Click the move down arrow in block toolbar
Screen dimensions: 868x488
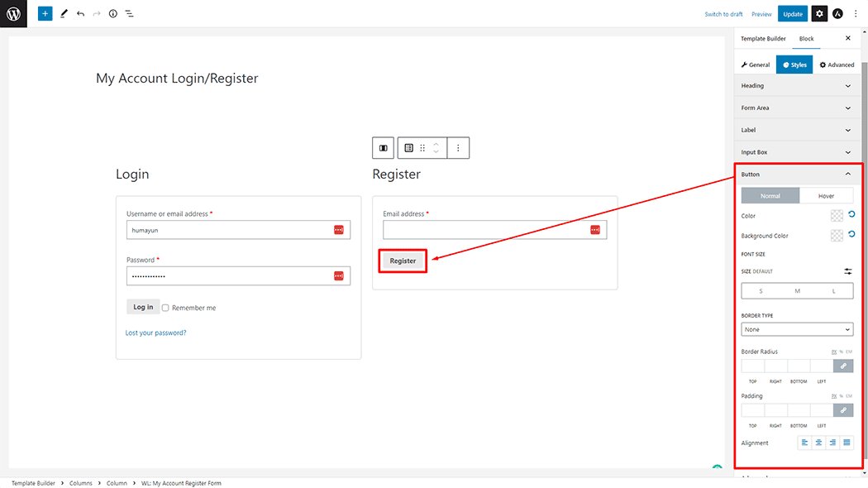tap(436, 151)
